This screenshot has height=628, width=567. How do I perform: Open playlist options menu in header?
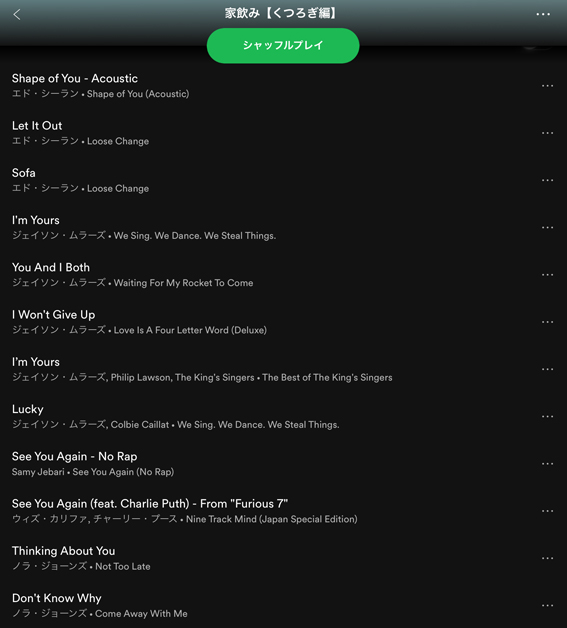pyautogui.click(x=543, y=14)
